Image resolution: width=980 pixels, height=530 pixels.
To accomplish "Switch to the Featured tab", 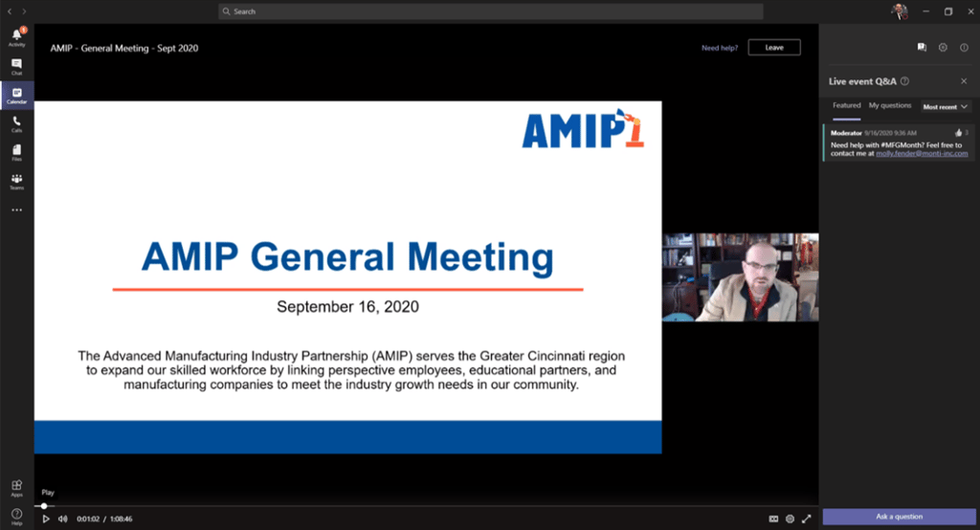I will click(x=846, y=105).
